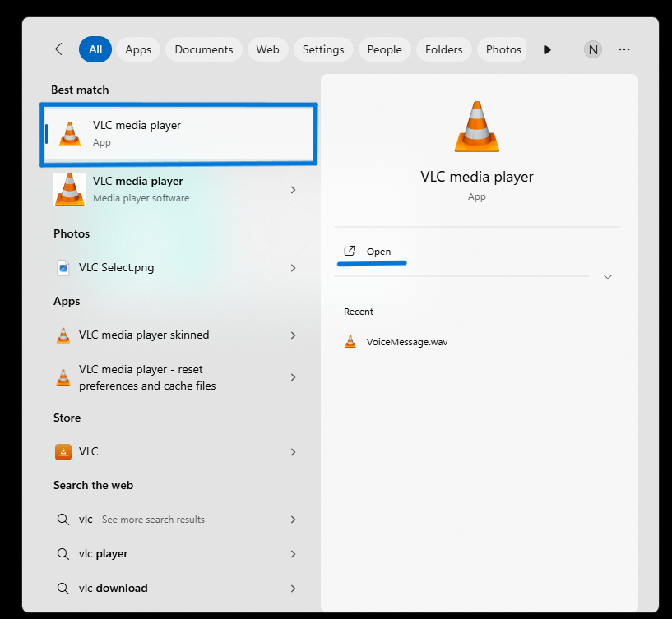Click the large VLC cone in details pane
The height and width of the screenshot is (619, 672).
476,127
